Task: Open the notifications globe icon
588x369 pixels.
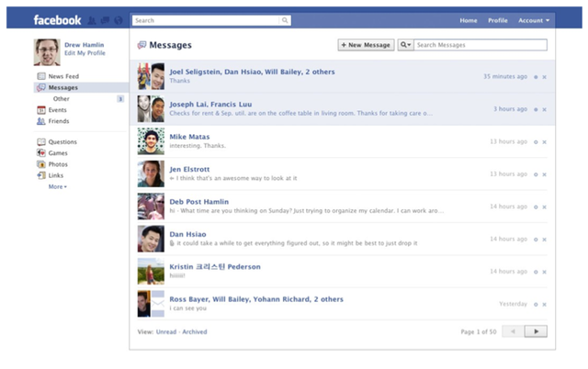Action: coord(119,20)
